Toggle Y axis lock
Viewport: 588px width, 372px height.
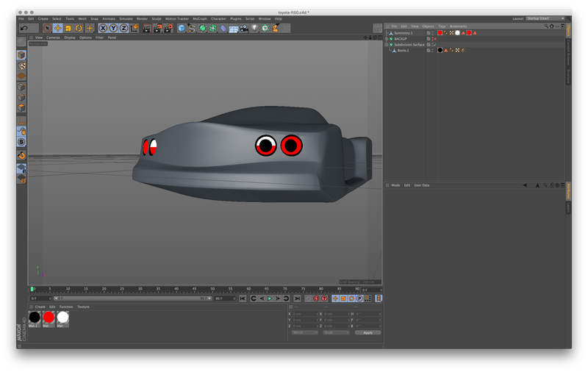[113, 28]
